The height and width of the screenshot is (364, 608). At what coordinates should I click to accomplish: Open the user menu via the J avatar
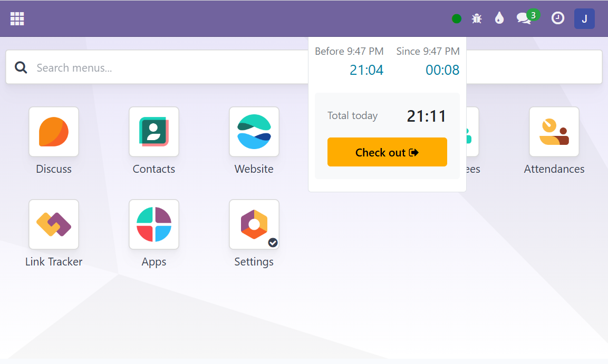584,18
